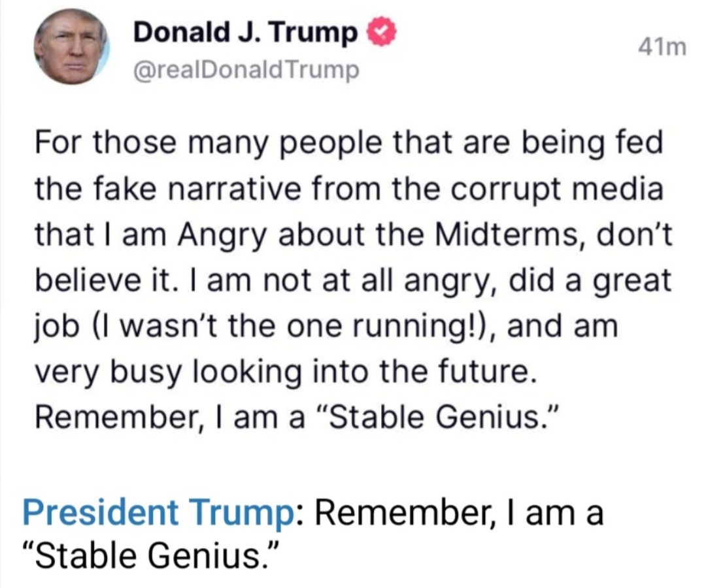The image size is (706, 588).
Task: Click "Remember, I am a" beside President Trump
Action: pos(460,513)
